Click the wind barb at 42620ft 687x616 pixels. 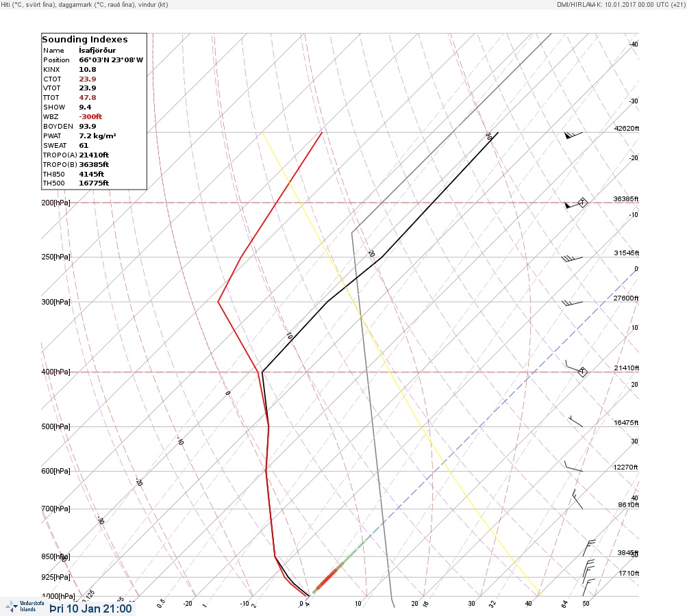573,135
